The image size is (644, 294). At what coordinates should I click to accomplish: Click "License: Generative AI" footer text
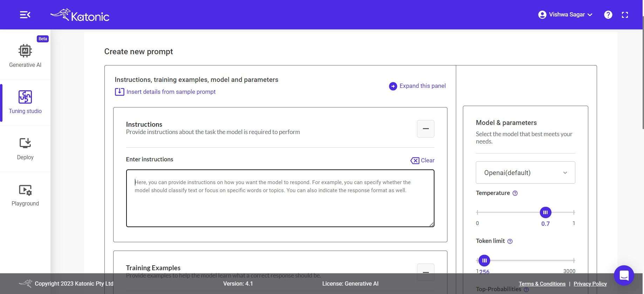click(350, 284)
